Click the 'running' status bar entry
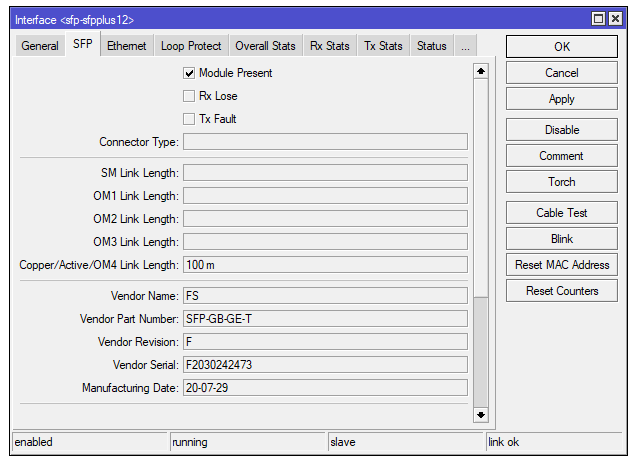Screen dimensions: 639x460 (x=248, y=442)
